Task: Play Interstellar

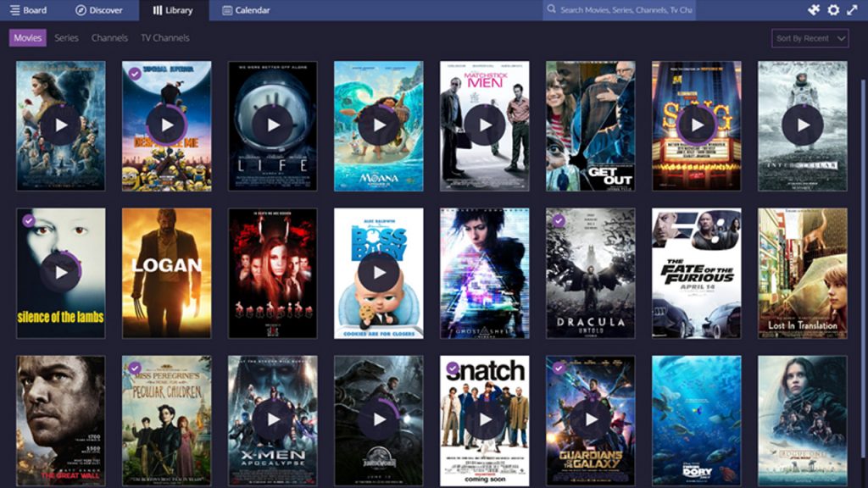Action: click(x=802, y=125)
